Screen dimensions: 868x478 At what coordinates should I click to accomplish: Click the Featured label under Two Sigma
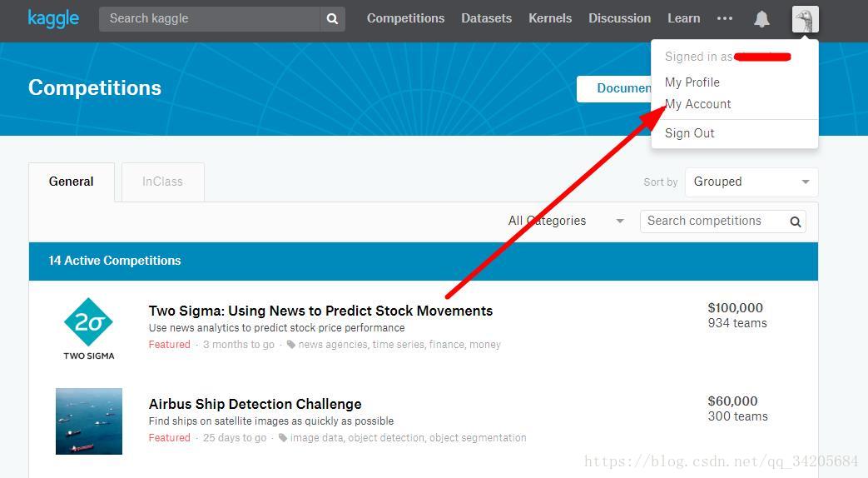tap(170, 345)
